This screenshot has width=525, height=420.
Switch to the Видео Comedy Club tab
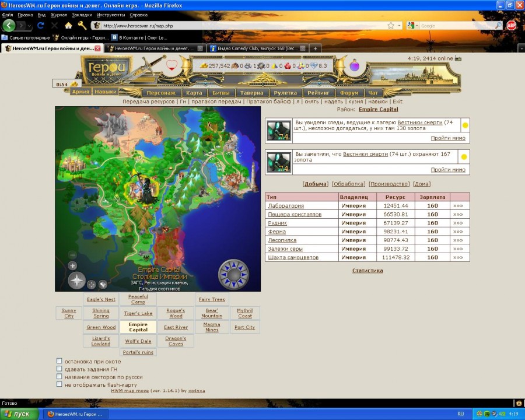click(x=257, y=48)
